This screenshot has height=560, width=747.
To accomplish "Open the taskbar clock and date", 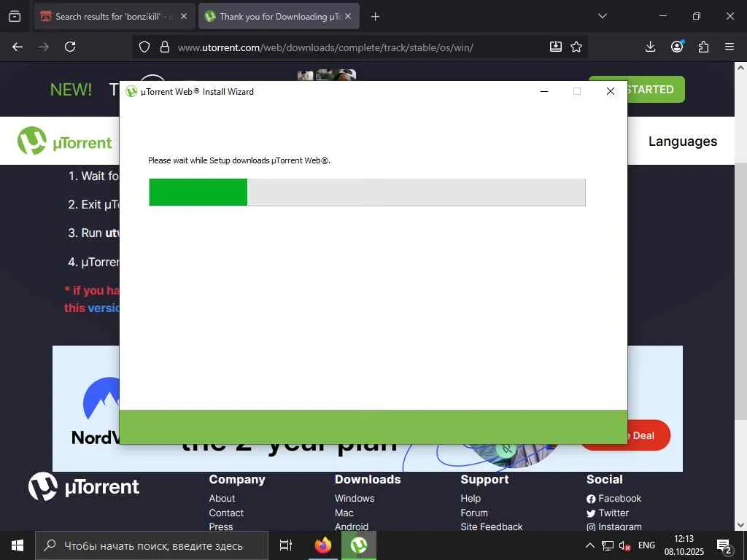I will (x=684, y=545).
